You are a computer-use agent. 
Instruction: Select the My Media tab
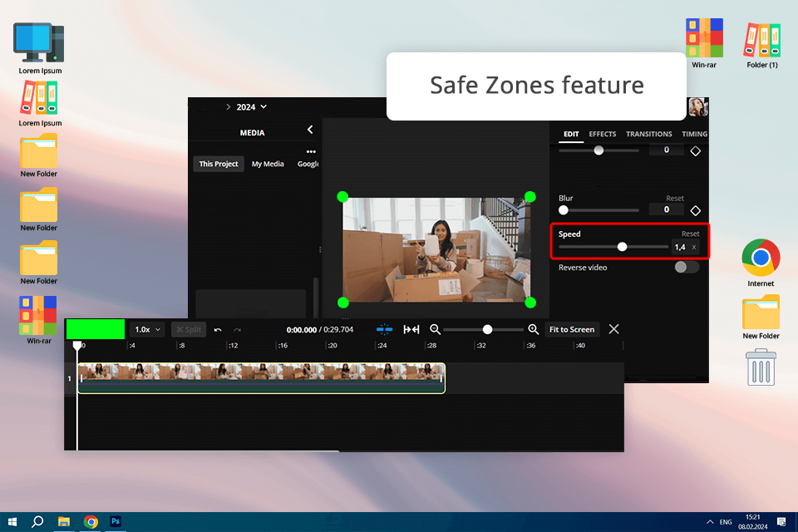pos(268,164)
